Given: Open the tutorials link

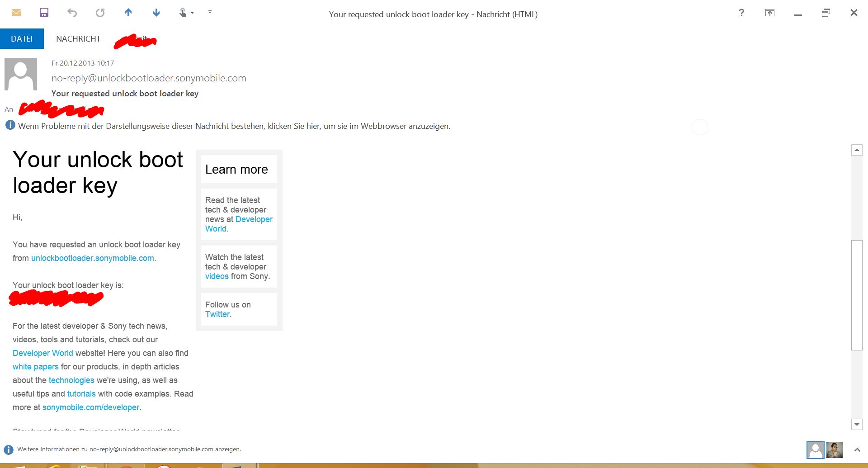Looking at the screenshot, I should point(81,394).
